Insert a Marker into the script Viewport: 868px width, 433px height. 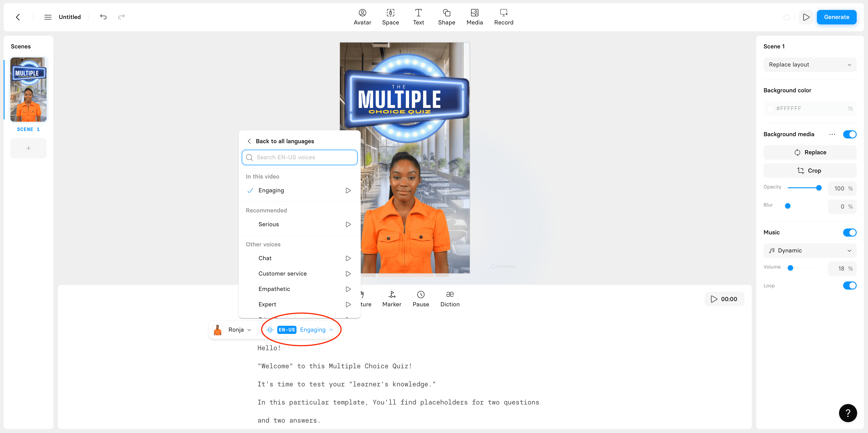pyautogui.click(x=391, y=299)
